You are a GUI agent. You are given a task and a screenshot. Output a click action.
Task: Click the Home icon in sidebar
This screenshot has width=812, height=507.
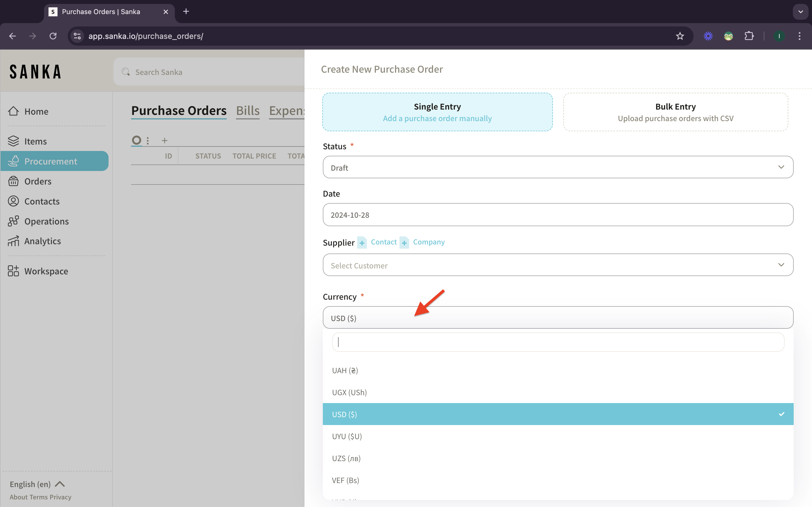click(14, 111)
